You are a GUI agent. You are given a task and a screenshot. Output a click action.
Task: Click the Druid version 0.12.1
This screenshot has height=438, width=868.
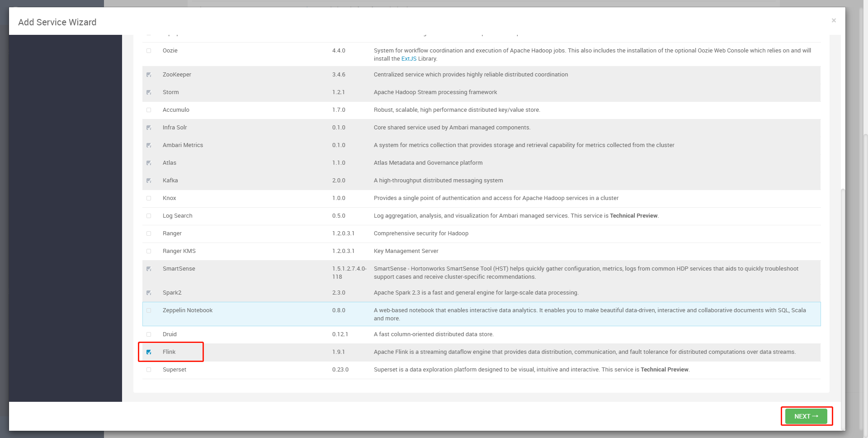(340, 334)
